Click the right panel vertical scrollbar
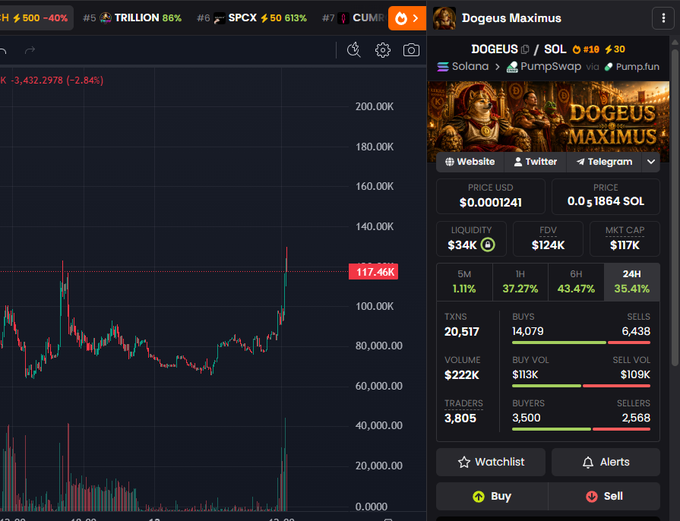The image size is (680, 521). point(675,207)
